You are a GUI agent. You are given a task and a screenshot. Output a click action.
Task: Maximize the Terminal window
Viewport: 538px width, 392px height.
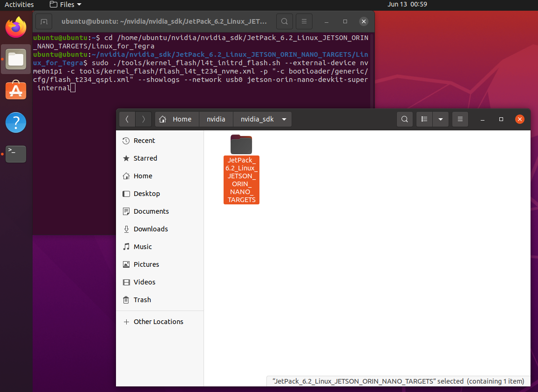click(345, 21)
